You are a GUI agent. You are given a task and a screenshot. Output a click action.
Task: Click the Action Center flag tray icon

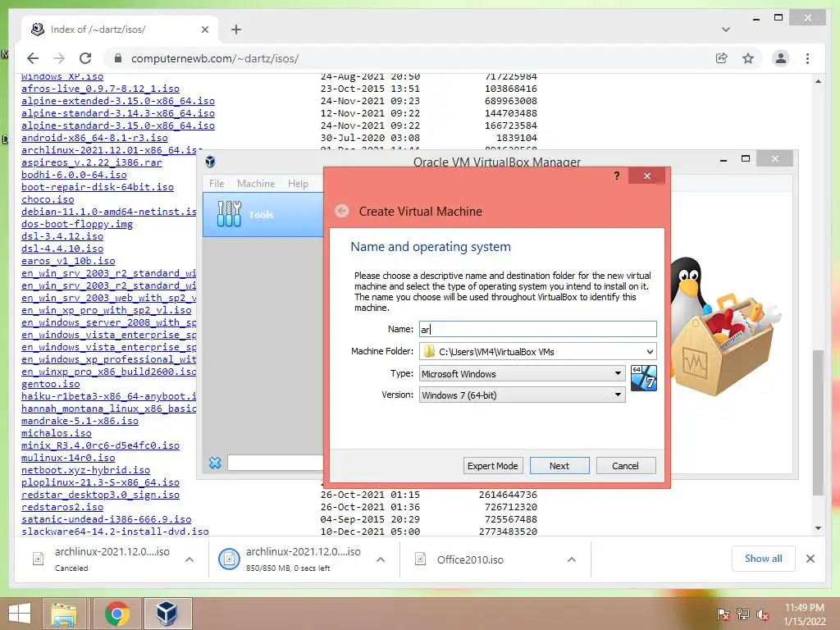[723, 614]
